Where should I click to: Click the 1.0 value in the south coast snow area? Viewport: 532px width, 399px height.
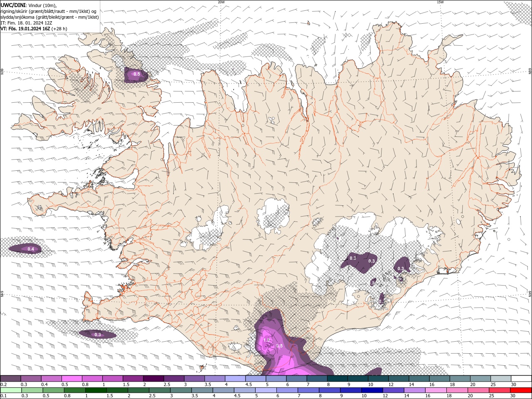click(267, 340)
